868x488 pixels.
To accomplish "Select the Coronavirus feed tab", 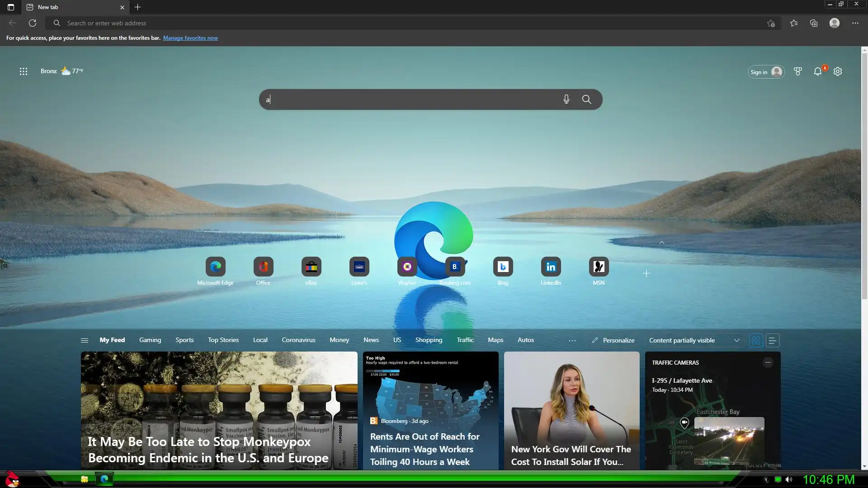I will [298, 340].
